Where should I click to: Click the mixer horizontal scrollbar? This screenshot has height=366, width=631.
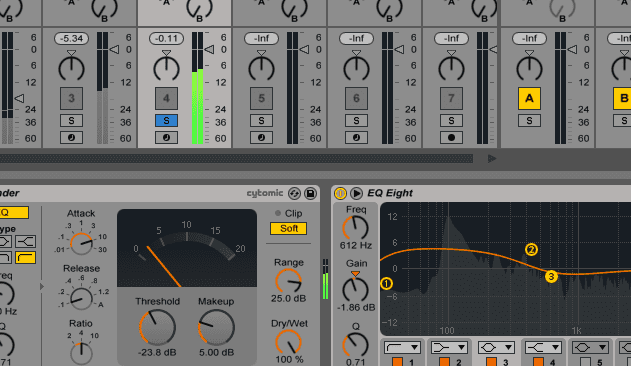click(x=236, y=159)
